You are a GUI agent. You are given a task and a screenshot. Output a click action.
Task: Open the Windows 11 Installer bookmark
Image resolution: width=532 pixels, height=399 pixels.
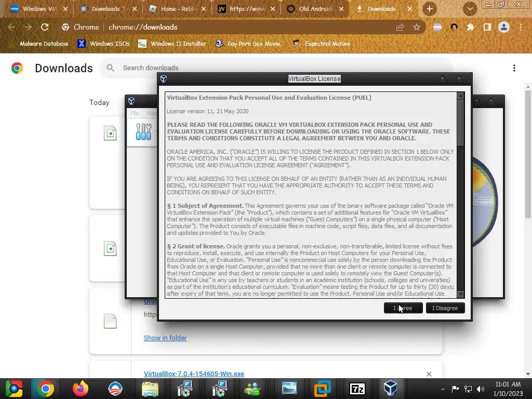172,44
